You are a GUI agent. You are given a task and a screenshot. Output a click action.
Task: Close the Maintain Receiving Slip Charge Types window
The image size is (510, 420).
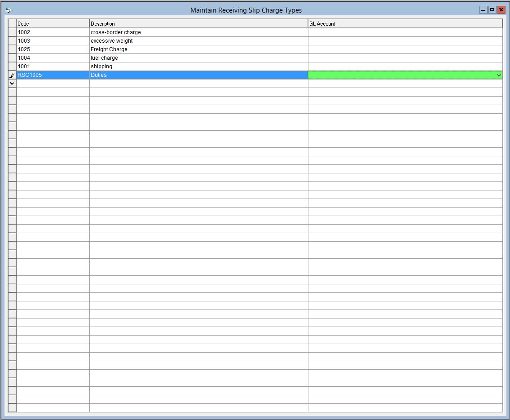point(501,10)
